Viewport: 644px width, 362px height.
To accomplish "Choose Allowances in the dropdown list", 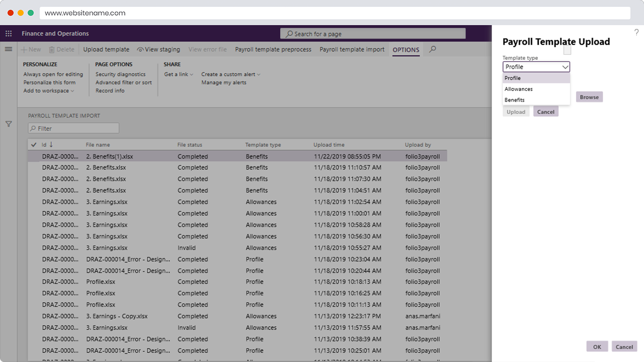I will pyautogui.click(x=536, y=89).
